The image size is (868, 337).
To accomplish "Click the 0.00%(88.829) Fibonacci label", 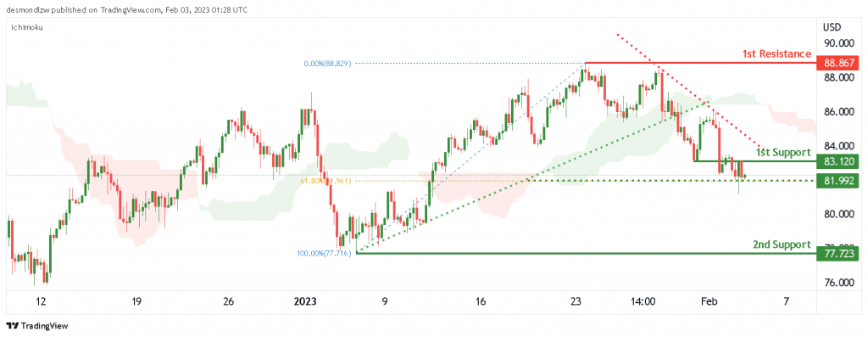I will point(329,64).
